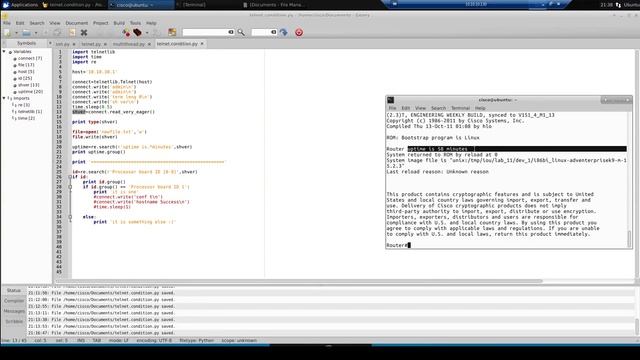
Task: Open Help menu in the terminal window
Action: click(480, 108)
